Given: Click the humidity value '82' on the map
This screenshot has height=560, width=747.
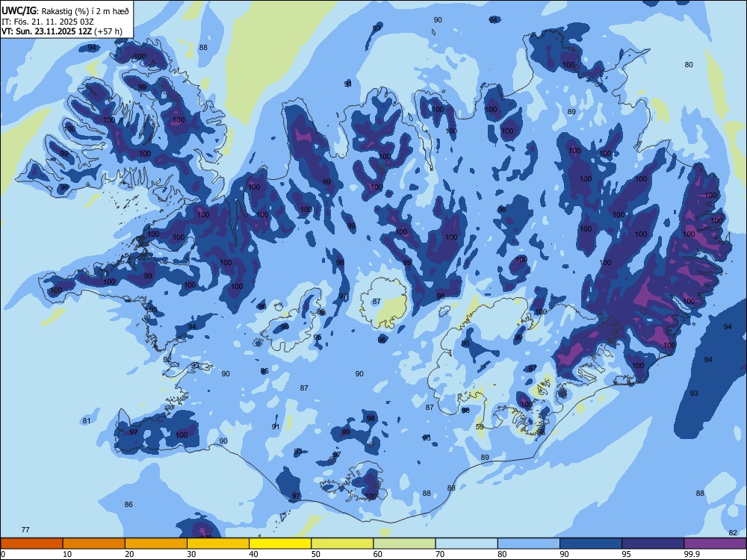Looking at the screenshot, I should coord(733,532).
